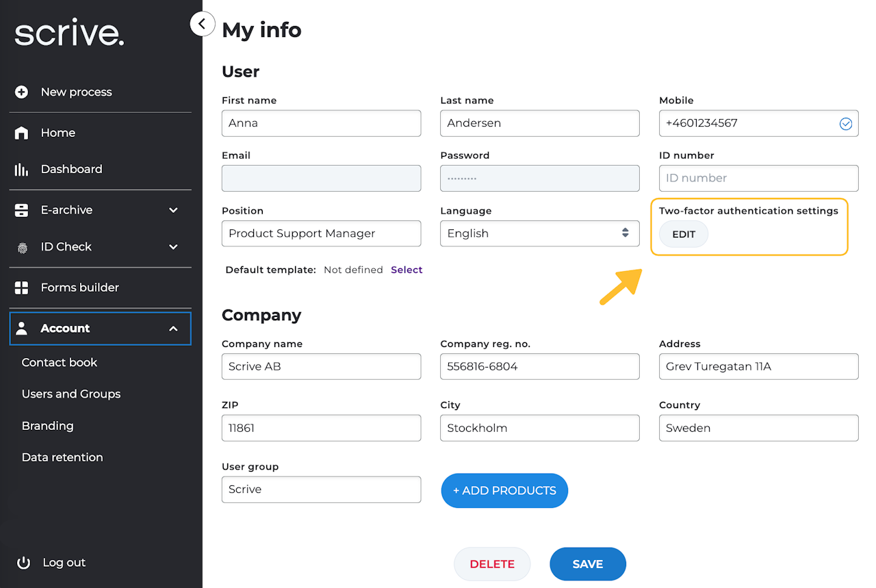Expand the E-archive menu chevron
Viewport: 876px width, 588px height.
[x=173, y=210]
